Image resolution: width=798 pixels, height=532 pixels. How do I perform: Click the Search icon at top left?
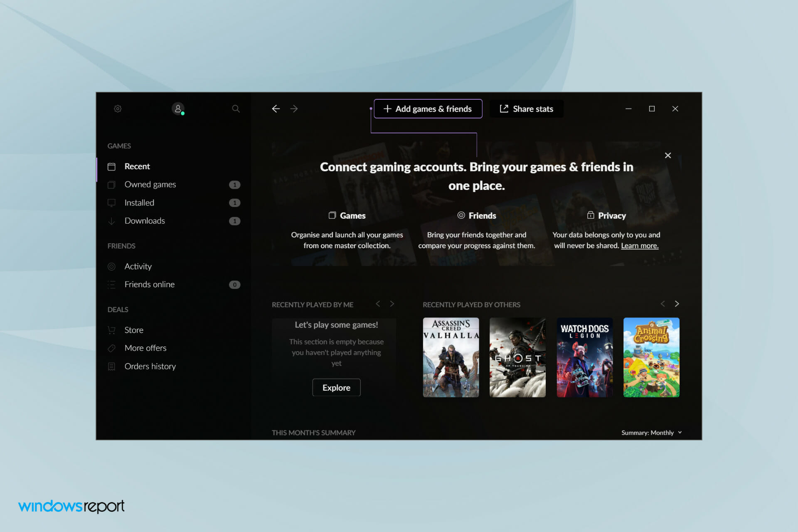tap(236, 108)
